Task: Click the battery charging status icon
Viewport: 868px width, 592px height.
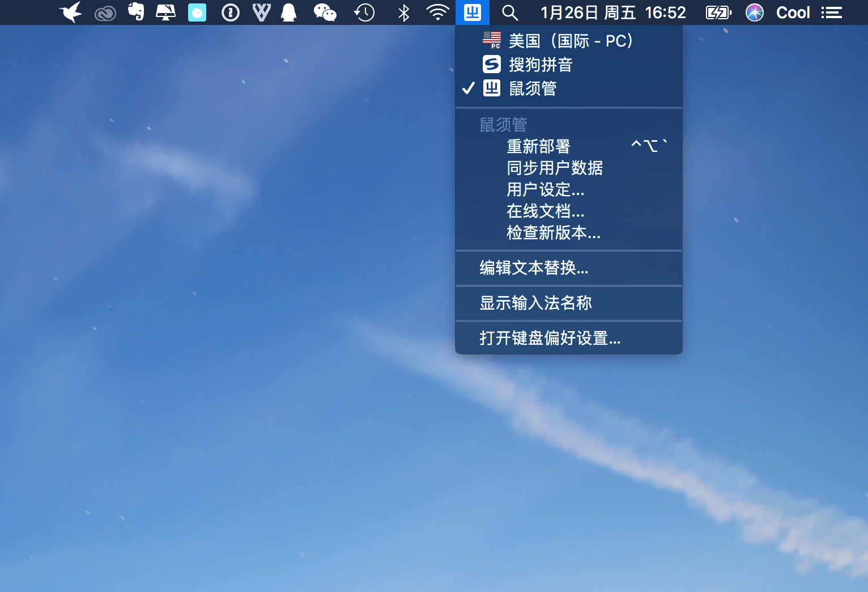Action: pos(718,12)
